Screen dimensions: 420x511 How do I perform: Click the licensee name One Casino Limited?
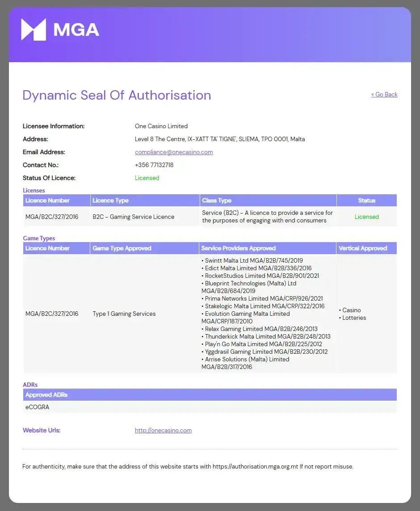161,126
